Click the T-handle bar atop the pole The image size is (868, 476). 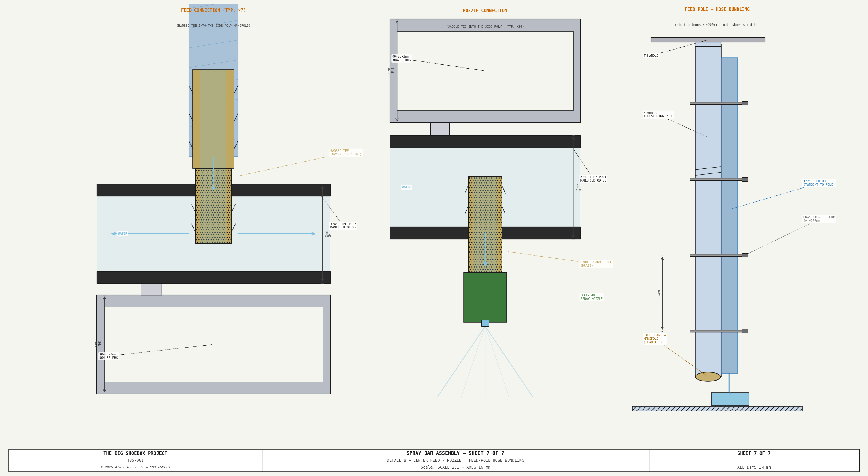(x=708, y=40)
